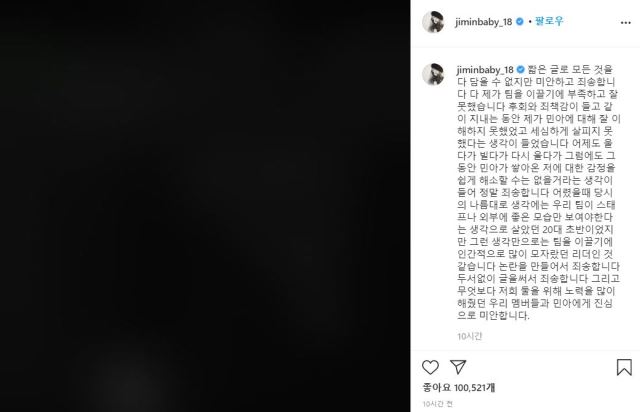Image resolution: width=640 pixels, height=412 pixels.
Task: Open jiminbaby_18 profile from caption username
Action: [x=485, y=70]
